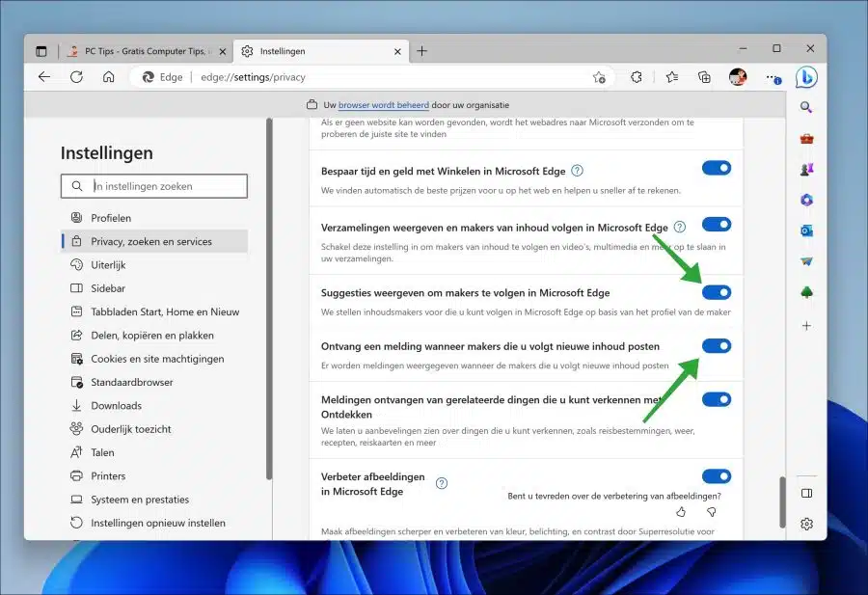Viewport: 868px width, 595px height.
Task: Open Ouderlijk toezicht settings section
Action: [x=154, y=429]
